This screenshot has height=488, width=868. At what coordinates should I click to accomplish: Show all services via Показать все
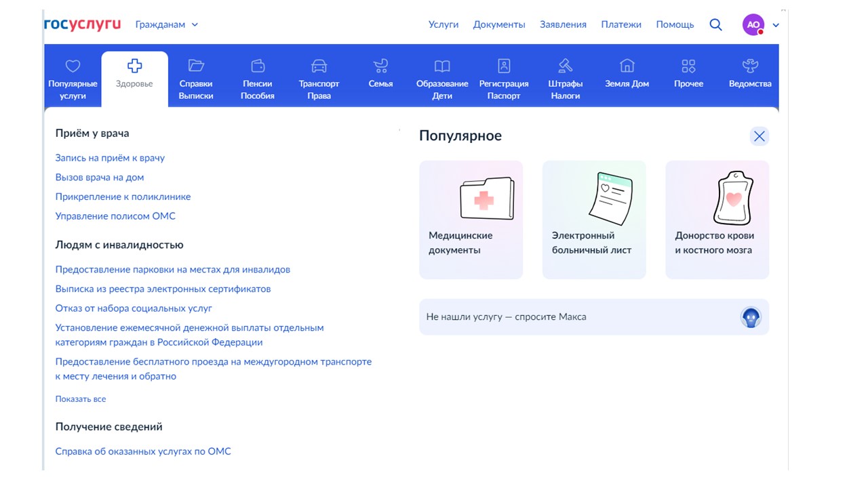click(x=81, y=399)
